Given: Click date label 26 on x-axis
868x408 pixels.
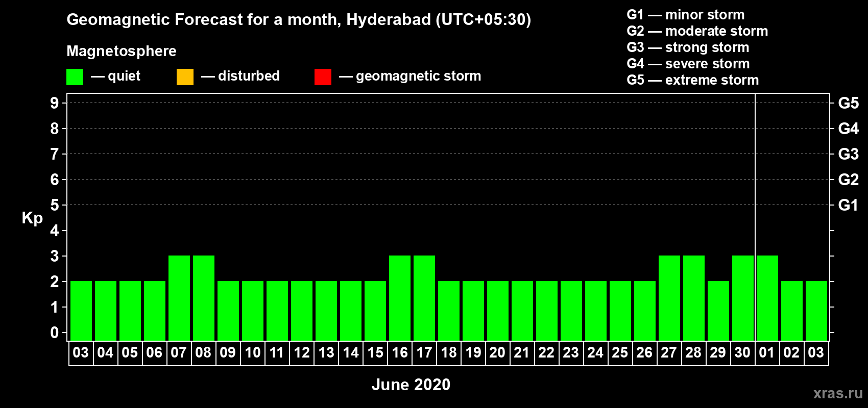Looking at the screenshot, I should [x=644, y=353].
